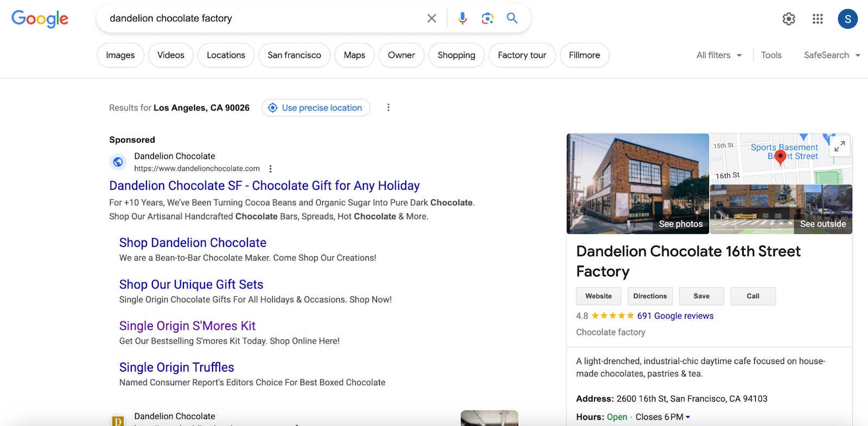
Task: Select the Factory tour chip
Action: [x=522, y=55]
